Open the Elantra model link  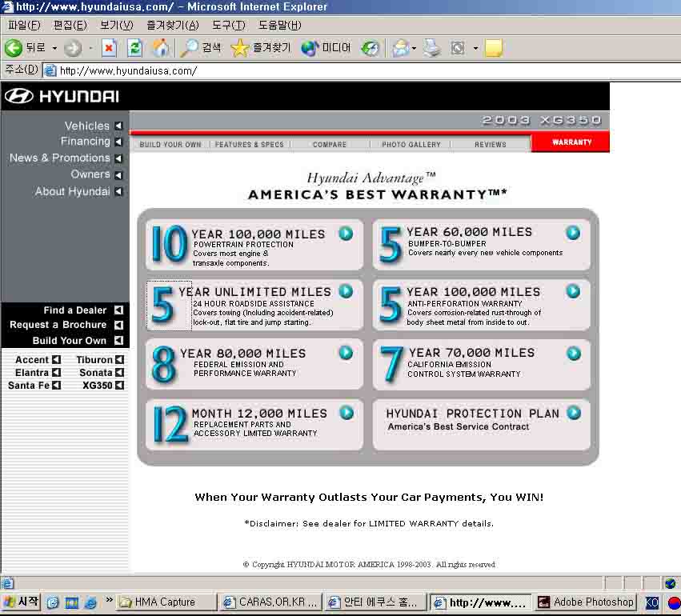tap(38, 373)
